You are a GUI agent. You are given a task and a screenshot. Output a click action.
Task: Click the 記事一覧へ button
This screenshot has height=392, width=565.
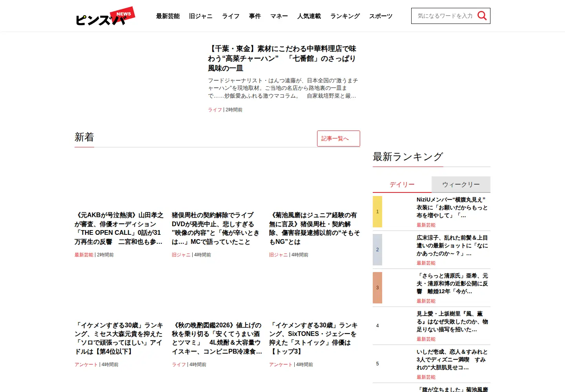tap(339, 138)
